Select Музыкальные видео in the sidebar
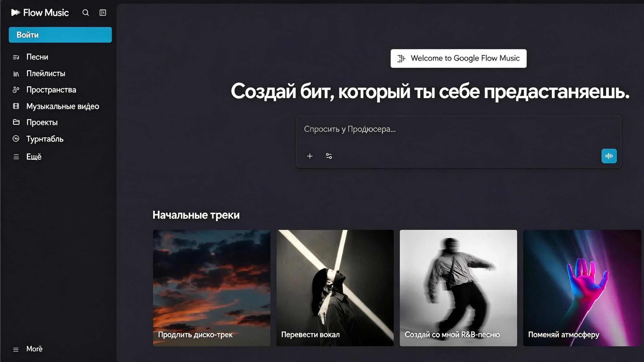The height and width of the screenshot is (362, 644). tap(63, 106)
